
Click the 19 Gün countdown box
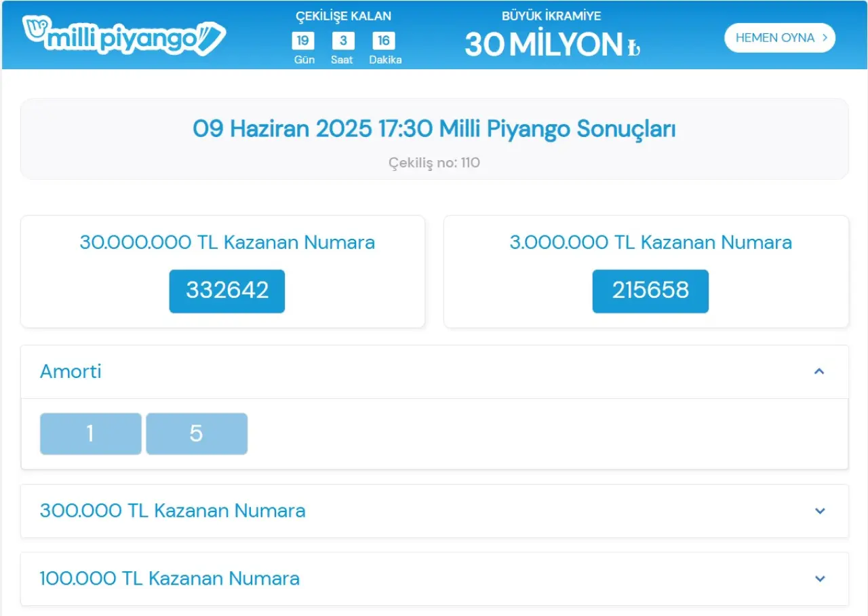click(303, 41)
